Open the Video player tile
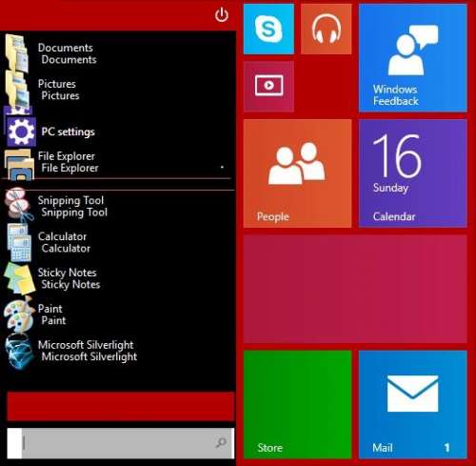This screenshot has width=476, height=466. pos(268,86)
